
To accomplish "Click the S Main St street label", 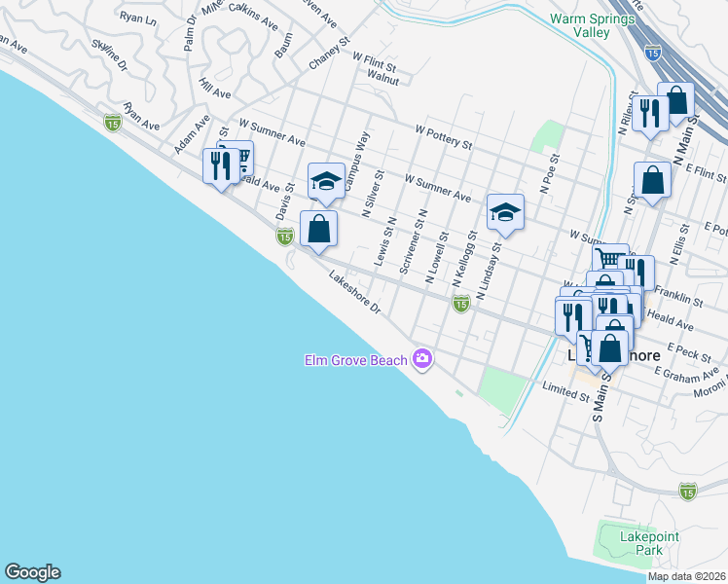I will pyautogui.click(x=602, y=396).
